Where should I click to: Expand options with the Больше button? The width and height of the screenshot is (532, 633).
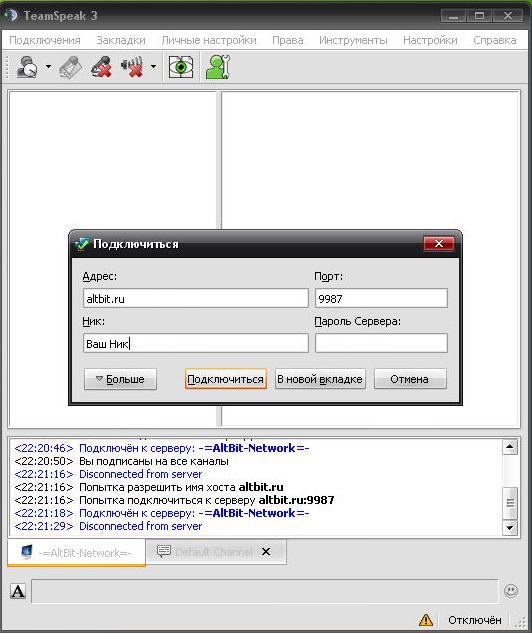click(x=120, y=379)
